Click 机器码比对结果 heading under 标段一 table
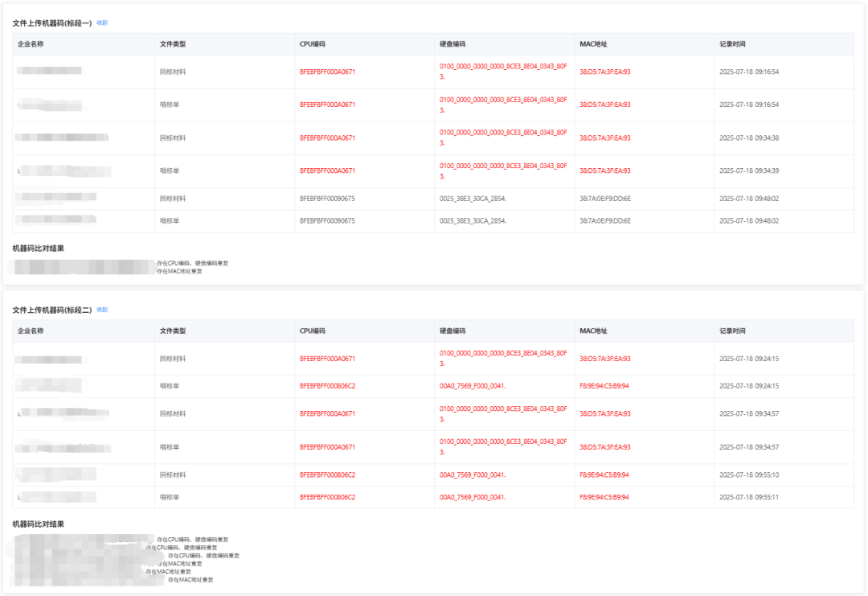 click(39, 249)
